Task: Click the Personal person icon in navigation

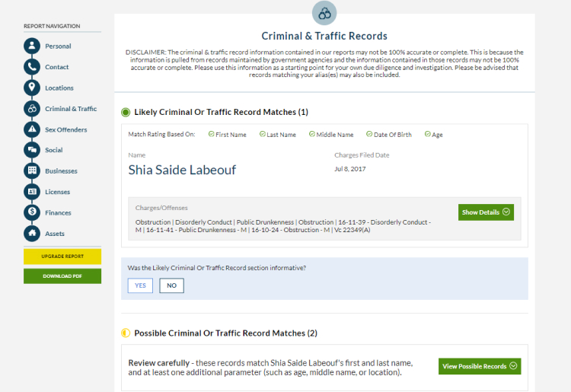Action: tap(32, 46)
